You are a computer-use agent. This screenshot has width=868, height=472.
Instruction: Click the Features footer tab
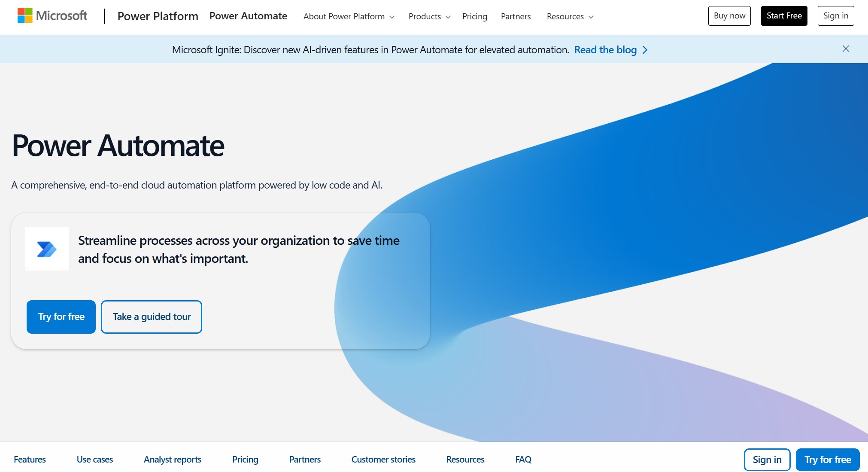(x=30, y=459)
